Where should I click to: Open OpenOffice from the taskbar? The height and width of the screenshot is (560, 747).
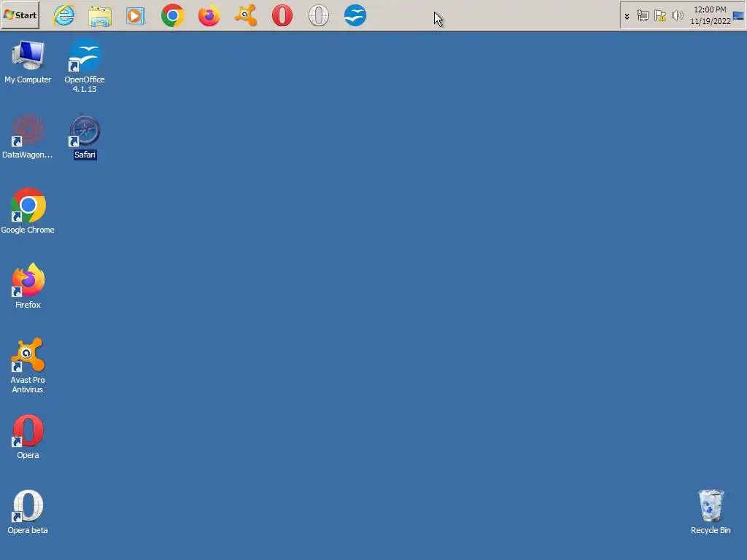(x=355, y=15)
